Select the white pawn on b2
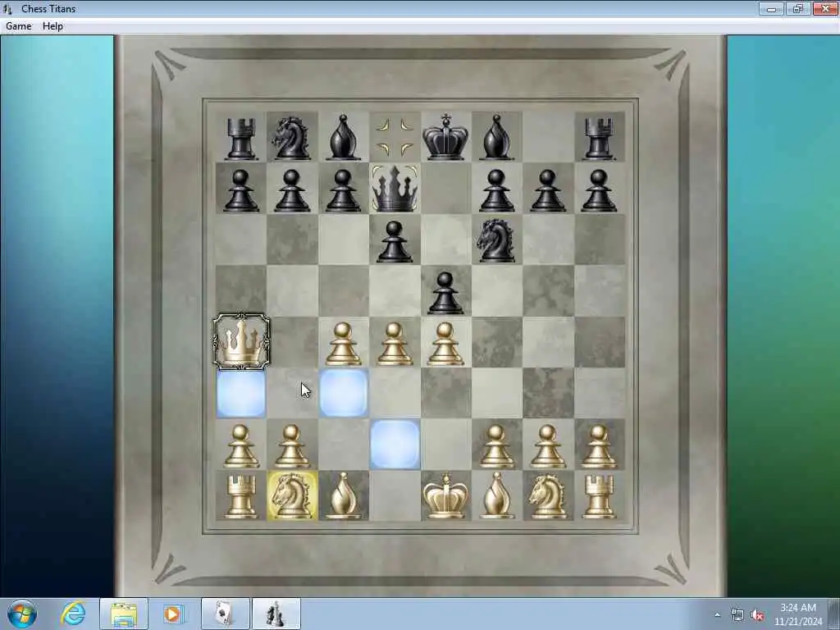The image size is (840, 630). [x=291, y=446]
